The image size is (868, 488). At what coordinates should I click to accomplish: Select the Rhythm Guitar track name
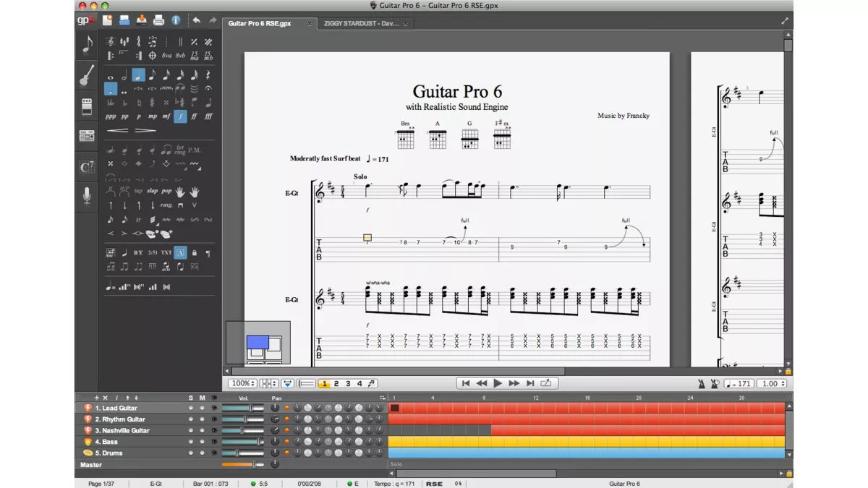coord(124,419)
